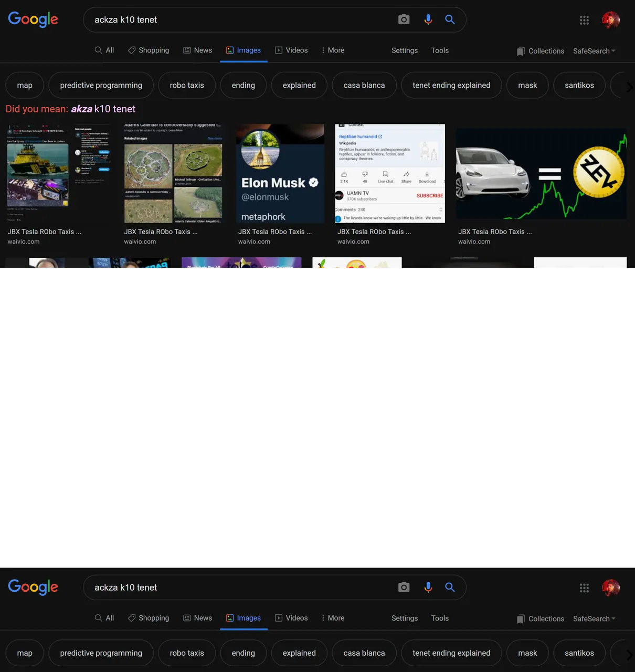Switch to All tab in lower page

[x=104, y=618]
